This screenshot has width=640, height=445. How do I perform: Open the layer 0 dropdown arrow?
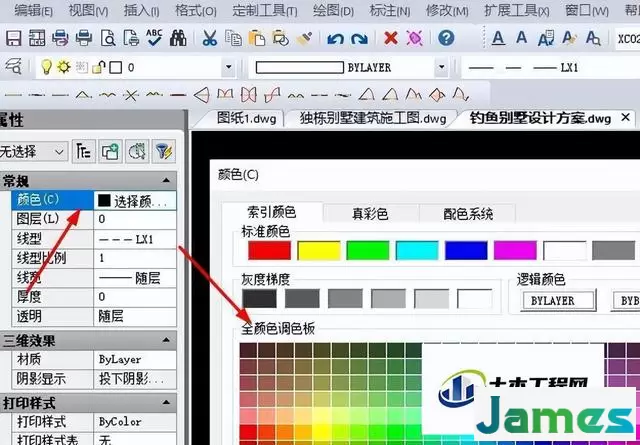pyautogui.click(x=229, y=67)
